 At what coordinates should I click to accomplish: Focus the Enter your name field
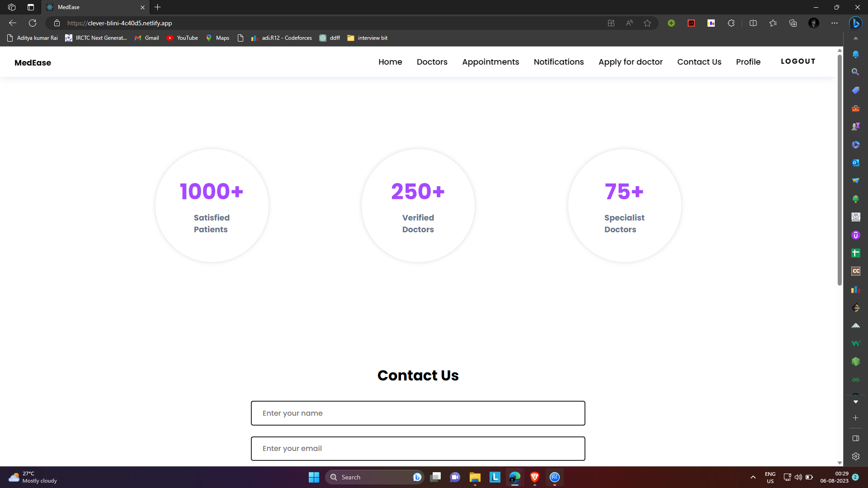pos(418,413)
